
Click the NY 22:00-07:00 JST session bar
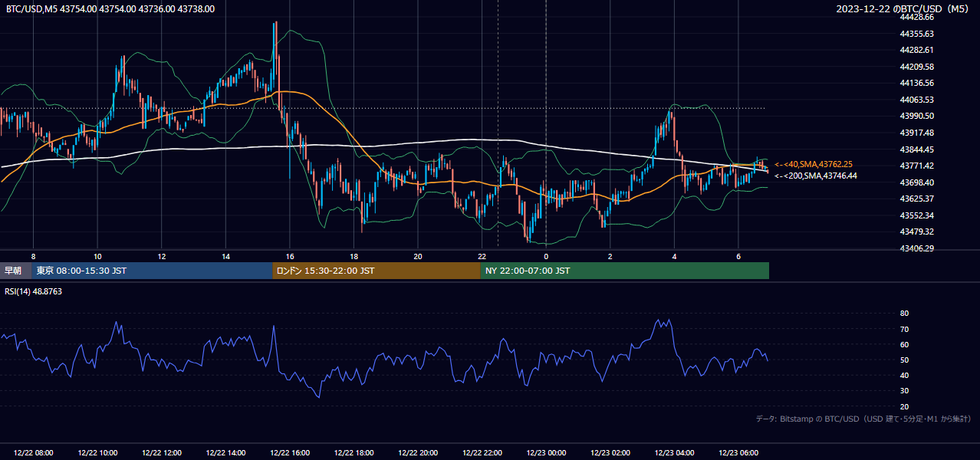coord(625,271)
